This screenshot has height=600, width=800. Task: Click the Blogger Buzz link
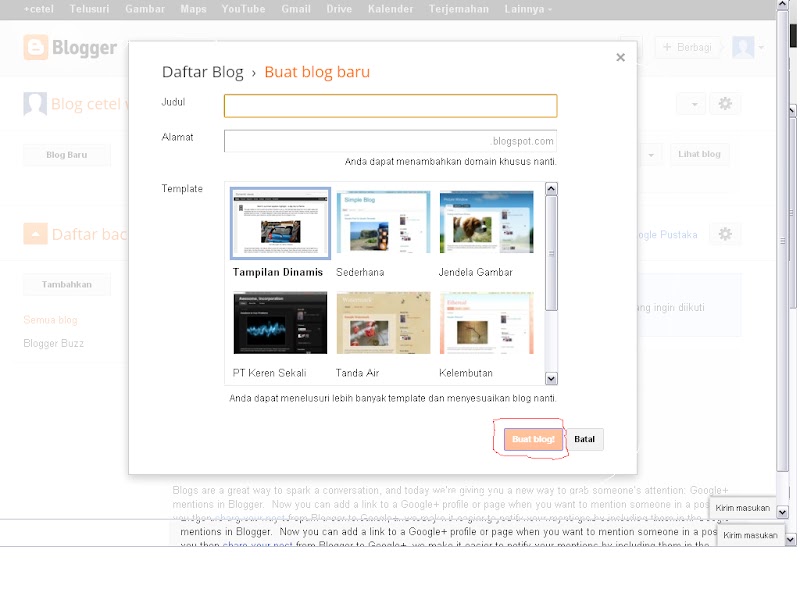coord(54,343)
